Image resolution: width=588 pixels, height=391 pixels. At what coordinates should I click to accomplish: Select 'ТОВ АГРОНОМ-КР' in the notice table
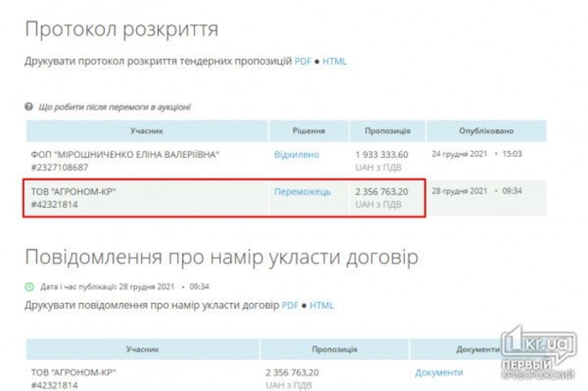pos(74,373)
